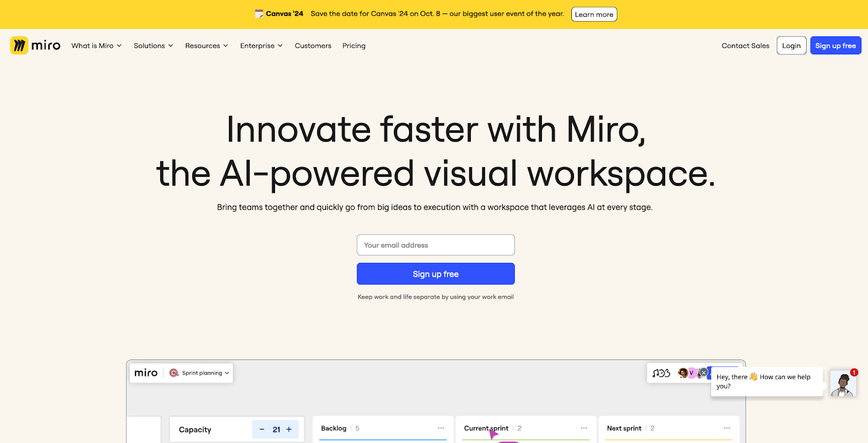Open the Next sprint column options menu
Viewport: 868px width, 443px height.
click(x=727, y=428)
